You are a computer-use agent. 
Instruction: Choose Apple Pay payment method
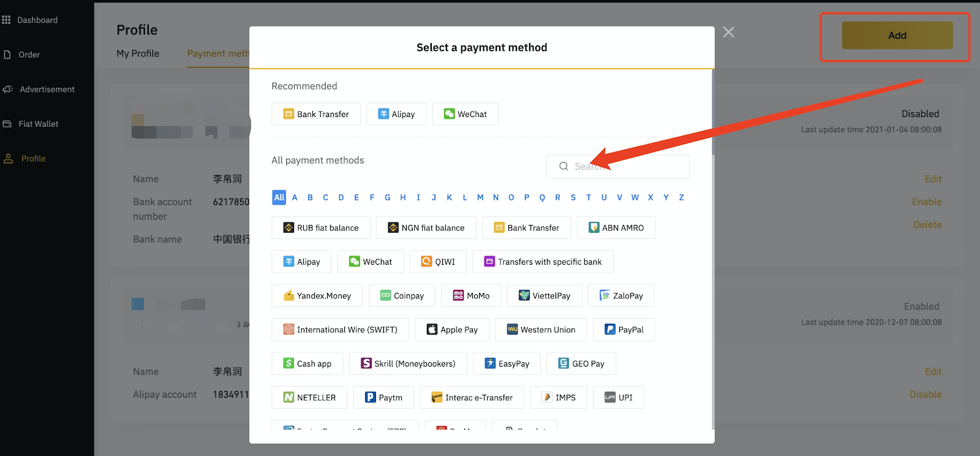pos(452,330)
